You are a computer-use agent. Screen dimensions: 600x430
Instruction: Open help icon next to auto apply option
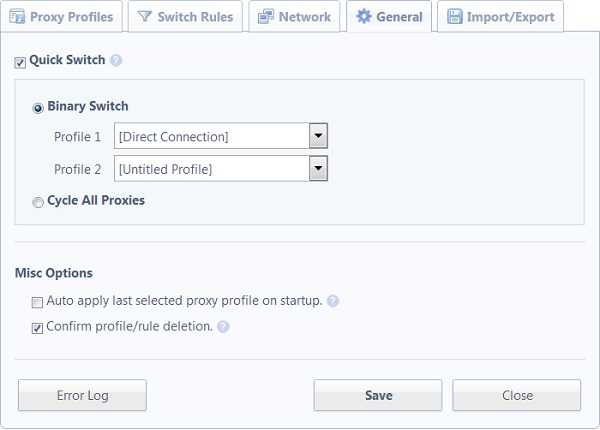333,301
